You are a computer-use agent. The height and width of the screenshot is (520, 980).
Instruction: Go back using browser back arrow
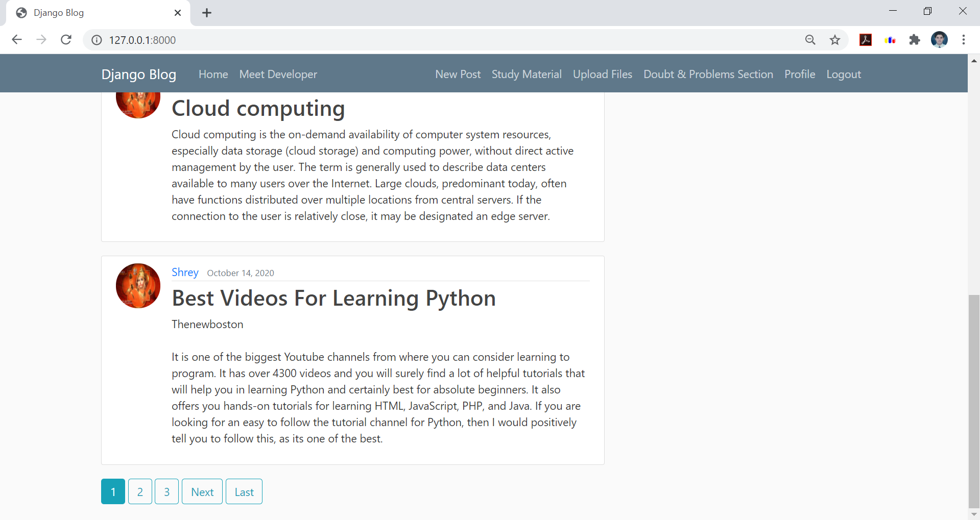(x=17, y=40)
